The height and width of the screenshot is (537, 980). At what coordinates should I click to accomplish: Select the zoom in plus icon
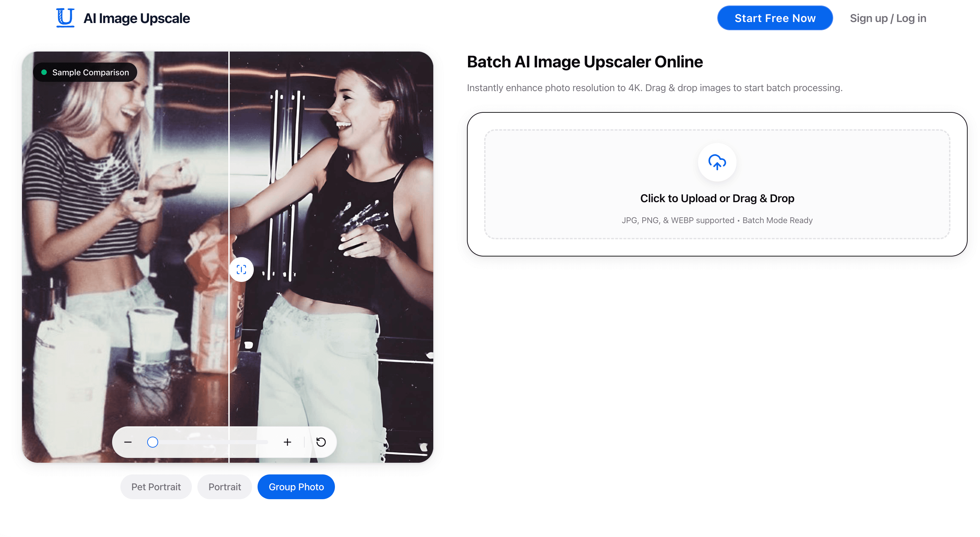pos(287,442)
